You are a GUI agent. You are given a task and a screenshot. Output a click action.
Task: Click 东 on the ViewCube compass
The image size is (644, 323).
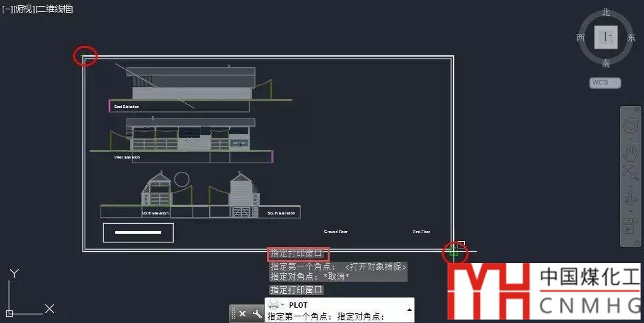(x=631, y=38)
